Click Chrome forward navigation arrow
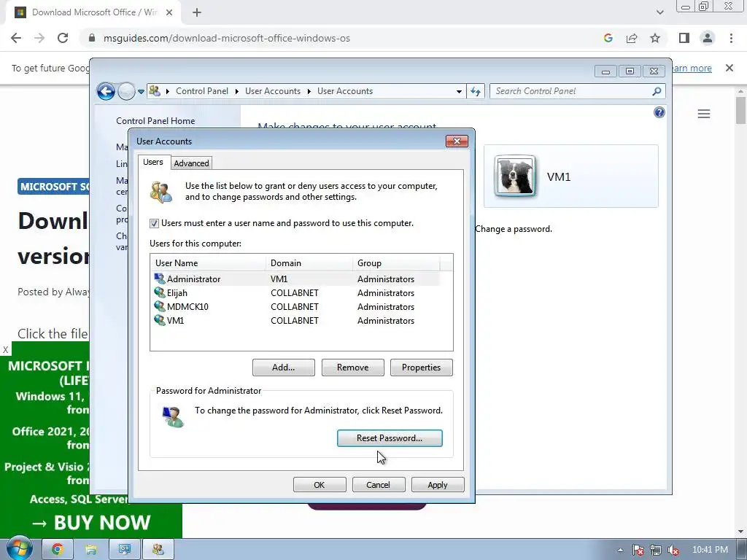747x560 pixels. point(39,38)
